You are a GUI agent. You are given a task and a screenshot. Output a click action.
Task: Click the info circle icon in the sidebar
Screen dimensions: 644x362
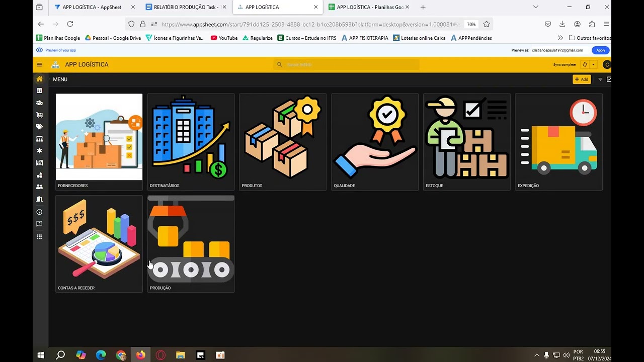pyautogui.click(x=39, y=212)
